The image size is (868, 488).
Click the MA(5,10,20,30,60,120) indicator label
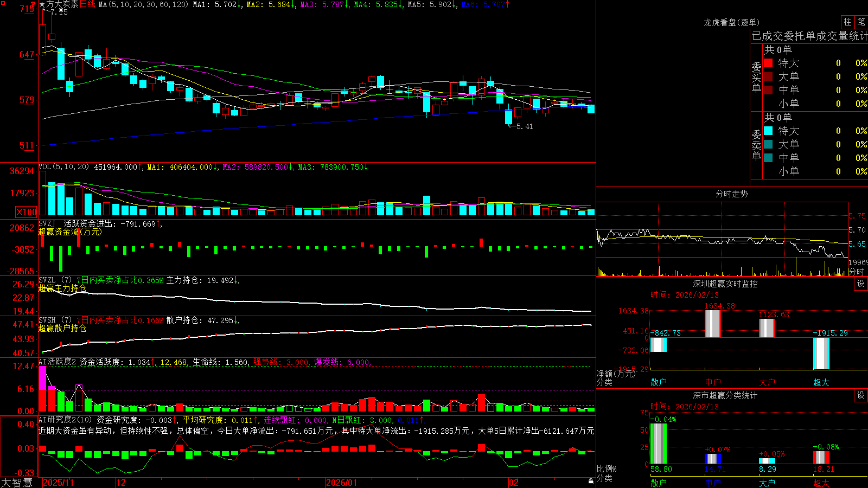pos(143,4)
